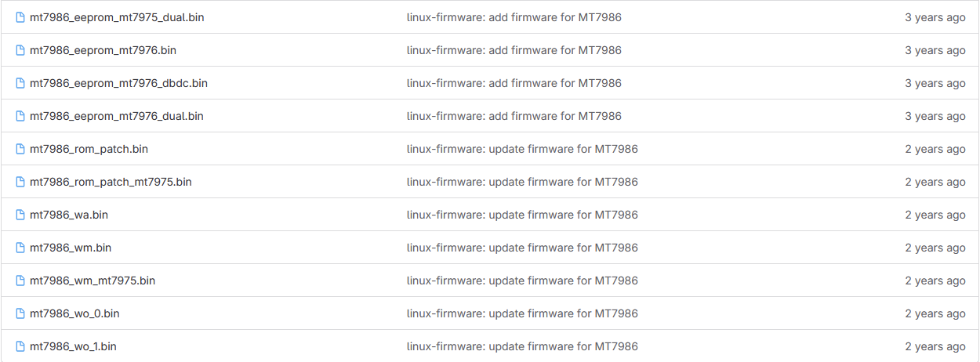The height and width of the screenshot is (362, 980).
Task: Open the mt7986_eeprom_mt7976_dual.bin file
Action: pos(117,116)
